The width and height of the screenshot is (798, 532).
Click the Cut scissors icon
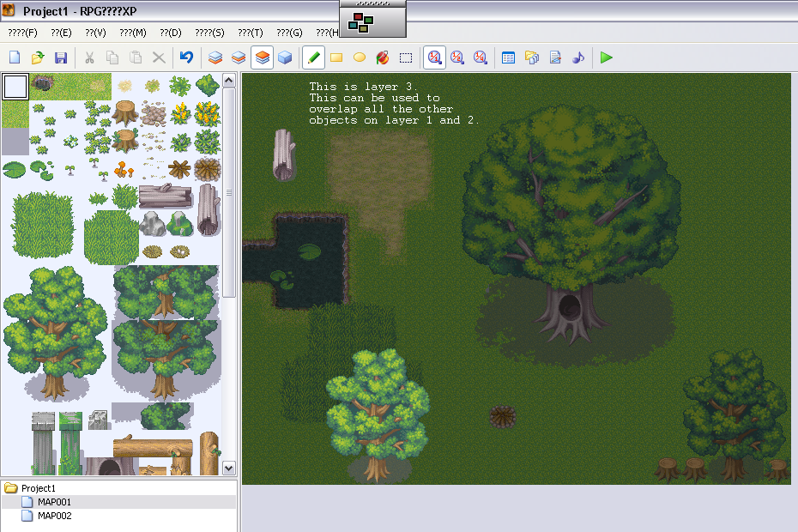[x=89, y=57]
